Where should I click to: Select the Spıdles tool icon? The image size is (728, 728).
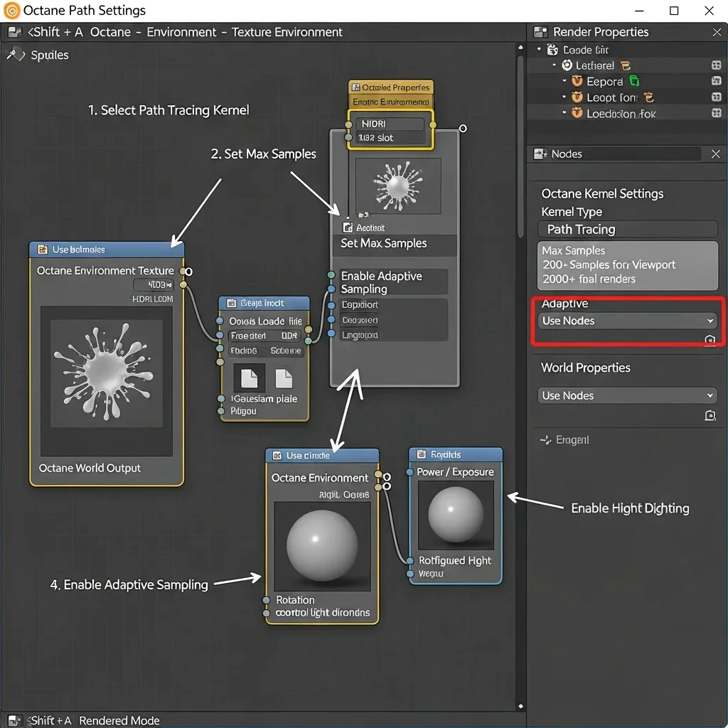tap(16, 54)
